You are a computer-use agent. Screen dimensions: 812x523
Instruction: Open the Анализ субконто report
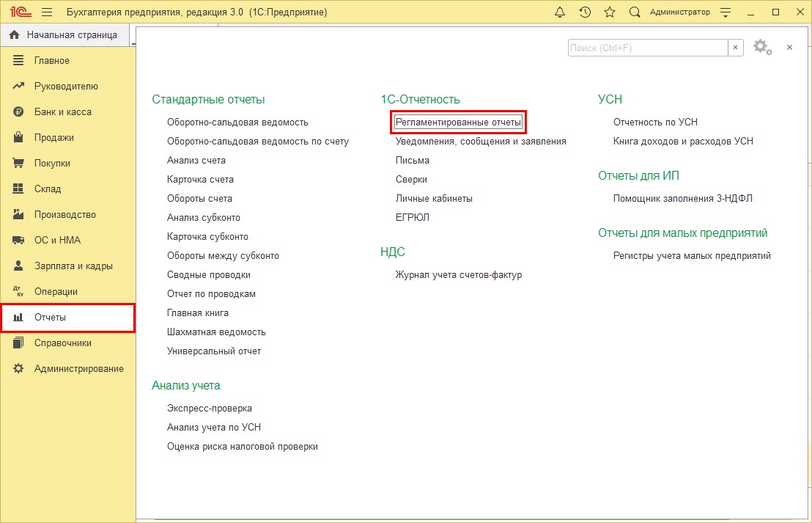tap(204, 218)
